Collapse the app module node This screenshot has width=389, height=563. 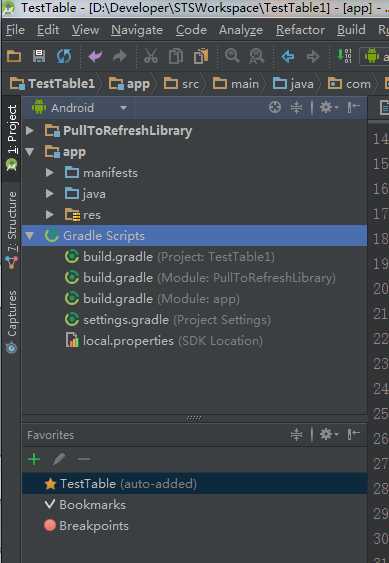30,152
